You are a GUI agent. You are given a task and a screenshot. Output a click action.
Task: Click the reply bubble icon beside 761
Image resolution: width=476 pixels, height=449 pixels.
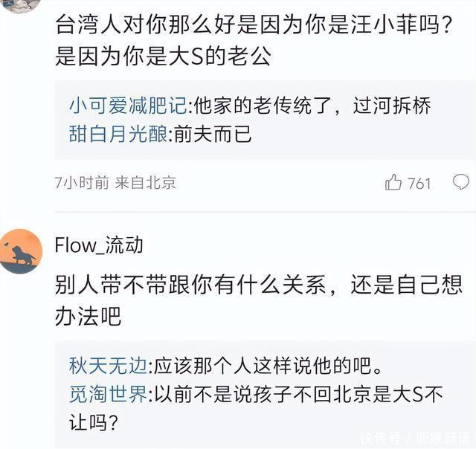click(461, 181)
